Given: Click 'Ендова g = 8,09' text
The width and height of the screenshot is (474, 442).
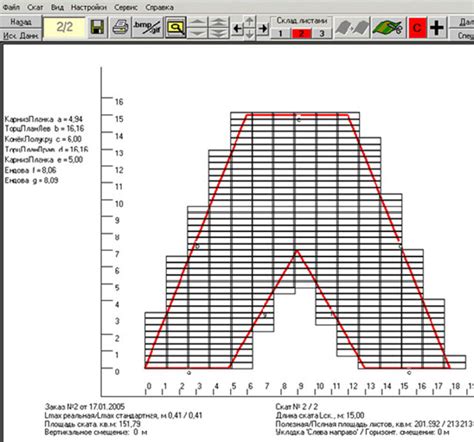Looking at the screenshot, I should (x=31, y=181).
